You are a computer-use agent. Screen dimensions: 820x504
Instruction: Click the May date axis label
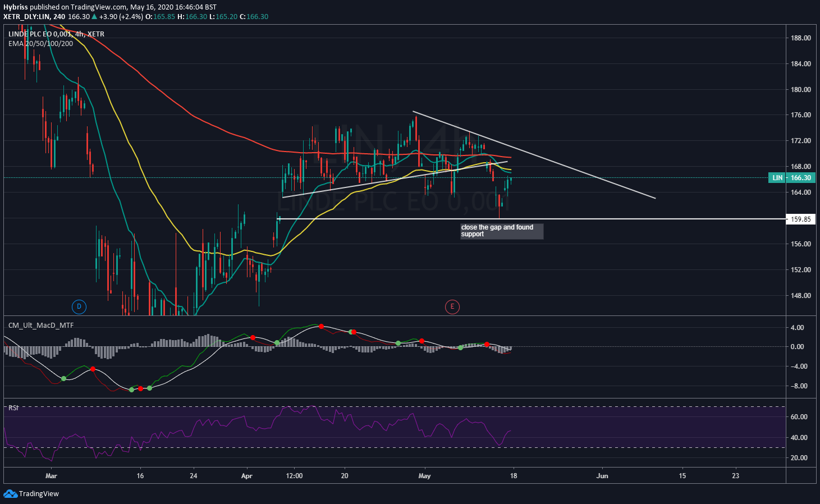click(424, 476)
